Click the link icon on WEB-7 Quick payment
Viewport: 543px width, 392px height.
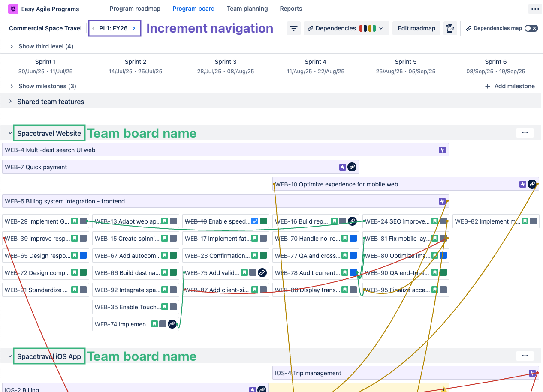coord(352,167)
